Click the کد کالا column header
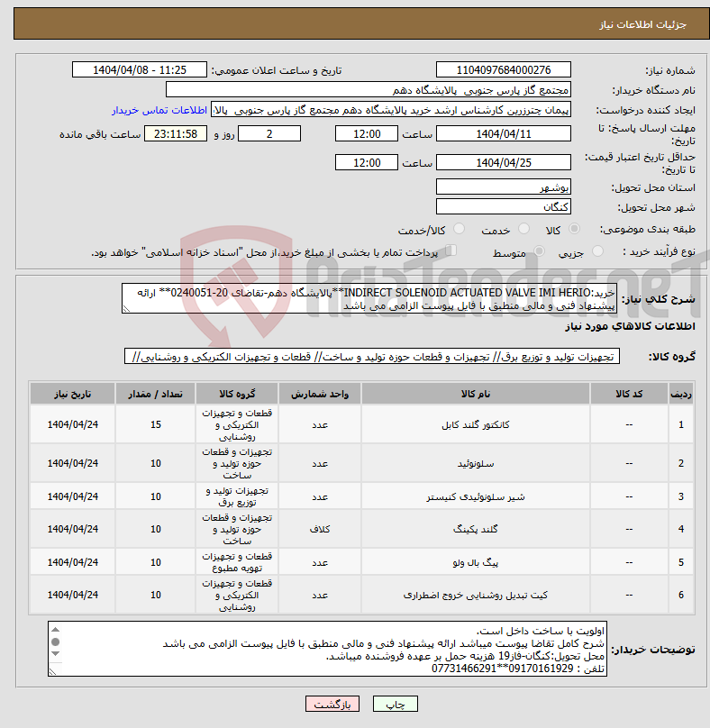This screenshot has height=728, width=710. tap(629, 394)
